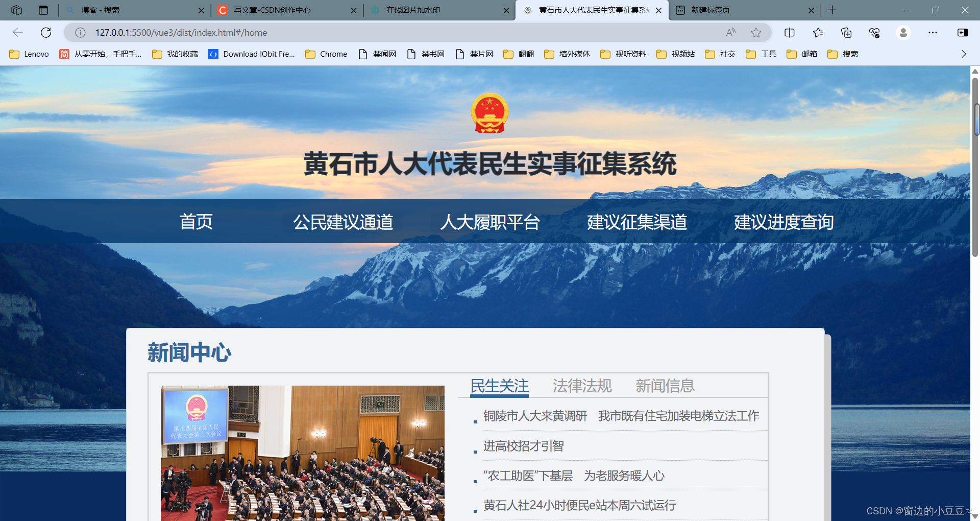Image resolution: width=980 pixels, height=521 pixels.
Task: Add page to favorites star icon
Action: tap(756, 33)
